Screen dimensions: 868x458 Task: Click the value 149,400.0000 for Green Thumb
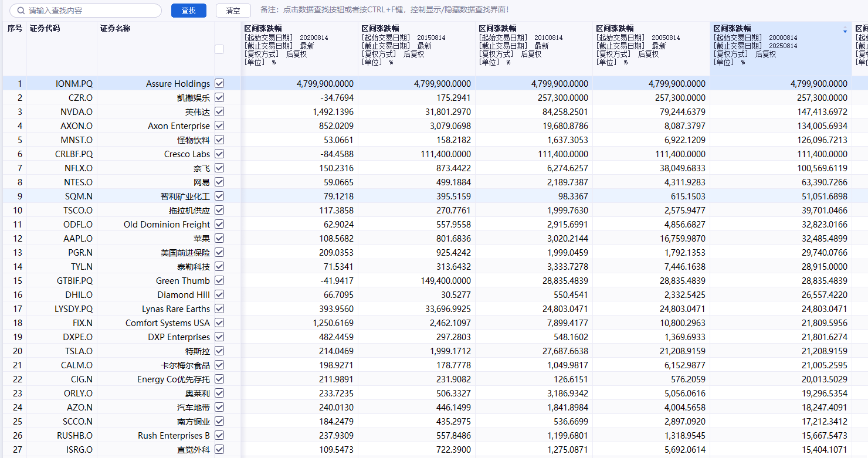[x=446, y=281]
